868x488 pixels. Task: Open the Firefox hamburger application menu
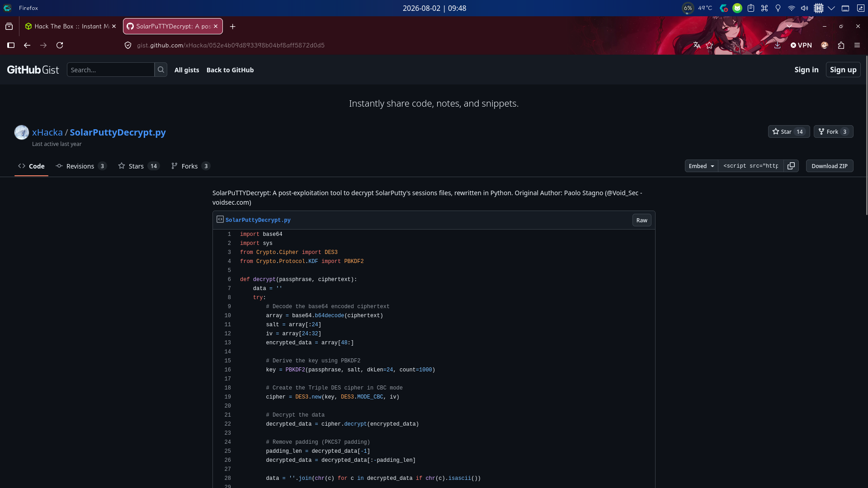857,45
